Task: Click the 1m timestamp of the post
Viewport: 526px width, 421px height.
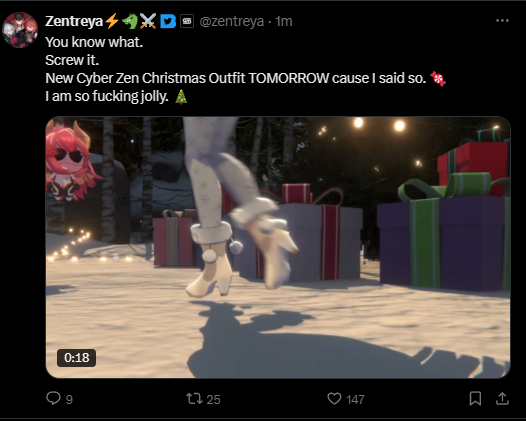Action: [x=284, y=21]
